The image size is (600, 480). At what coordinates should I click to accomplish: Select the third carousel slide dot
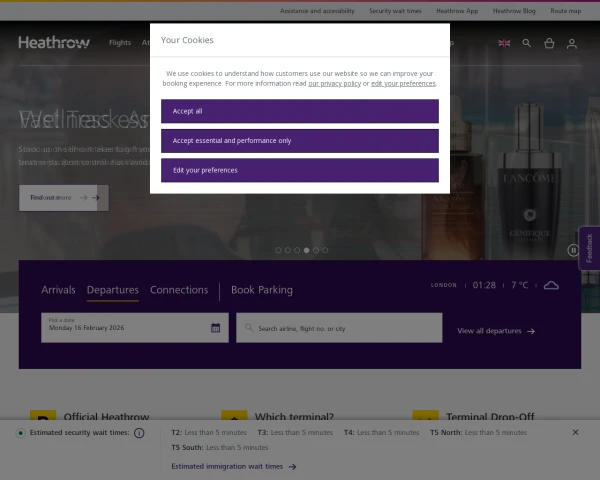point(297,250)
